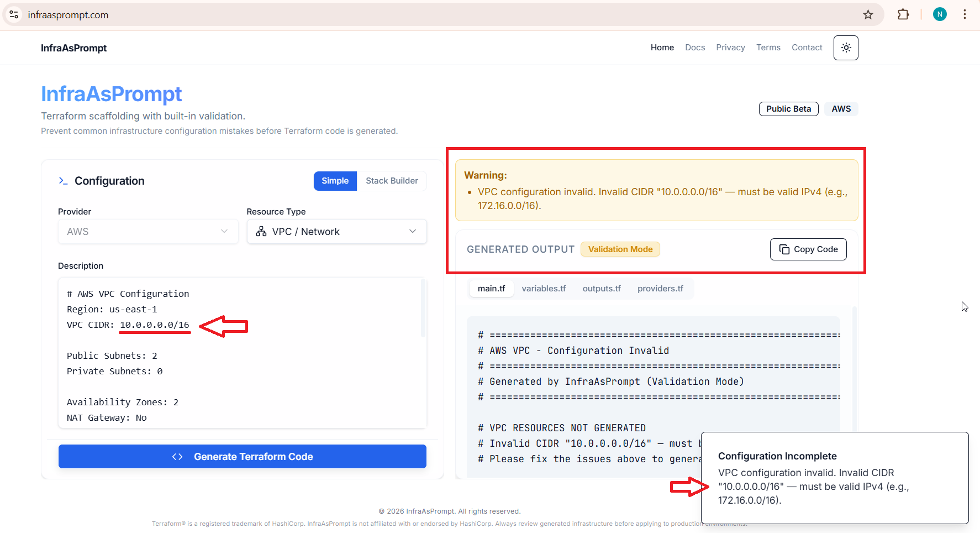Open the outputs.tf tab
This screenshot has height=533, width=980.
(602, 289)
